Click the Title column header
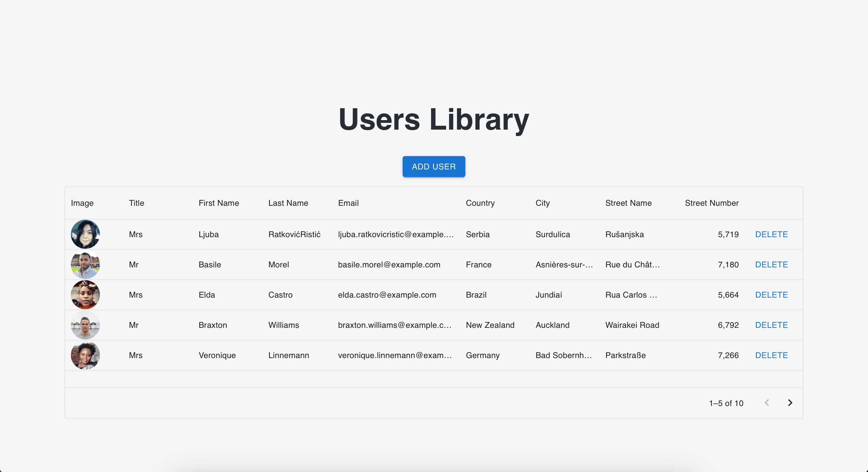The height and width of the screenshot is (472, 868). 137,203
